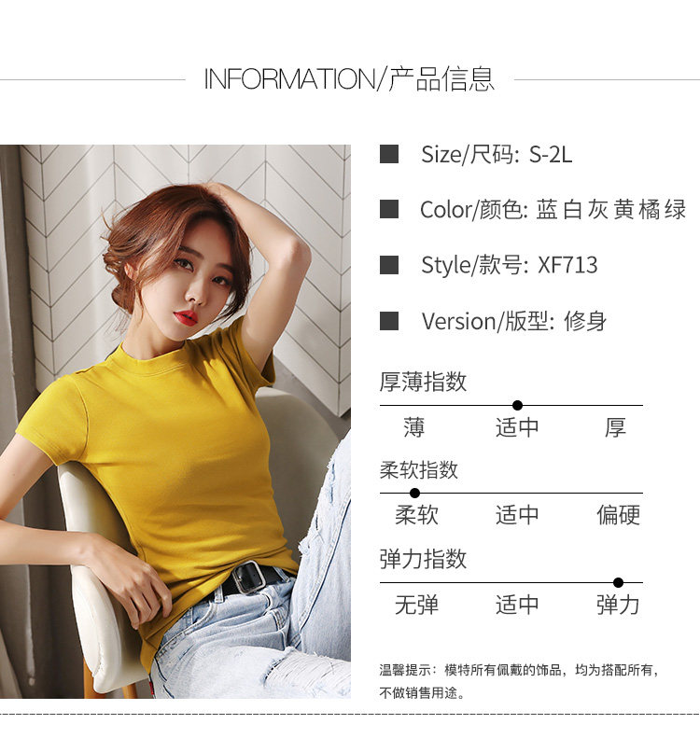
Task: Click the INFORMATION/产品信息 heading
Action: click(349, 79)
